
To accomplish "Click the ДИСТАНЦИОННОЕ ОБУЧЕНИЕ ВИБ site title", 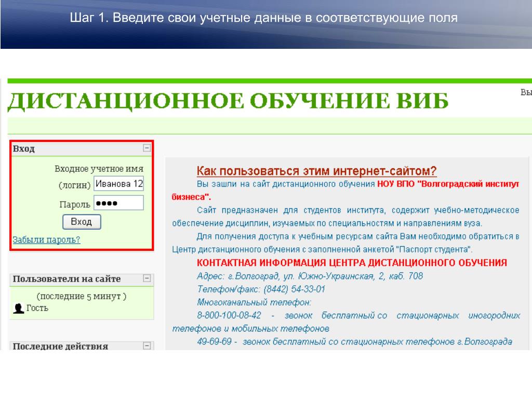I will tap(228, 101).
